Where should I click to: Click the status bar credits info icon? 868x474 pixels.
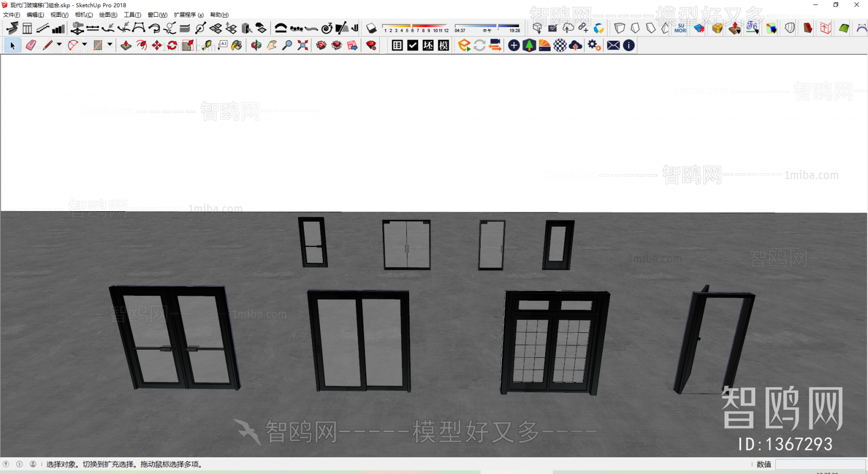tap(20, 464)
